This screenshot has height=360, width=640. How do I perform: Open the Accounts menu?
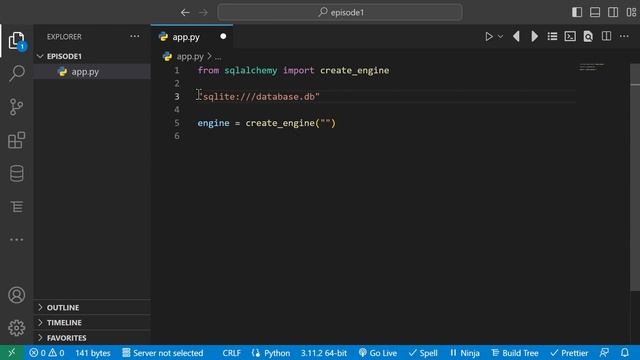[16, 295]
